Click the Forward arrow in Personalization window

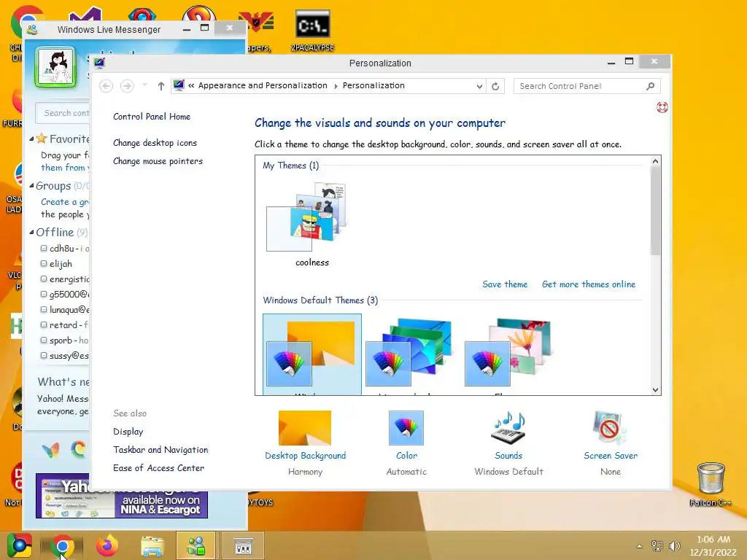pyautogui.click(x=127, y=86)
